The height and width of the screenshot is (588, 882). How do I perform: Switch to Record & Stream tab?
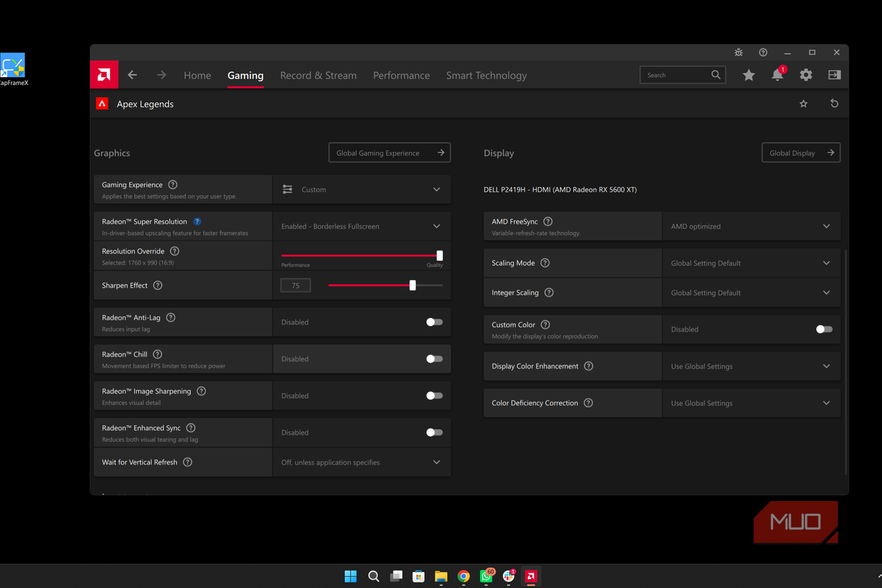[318, 75]
